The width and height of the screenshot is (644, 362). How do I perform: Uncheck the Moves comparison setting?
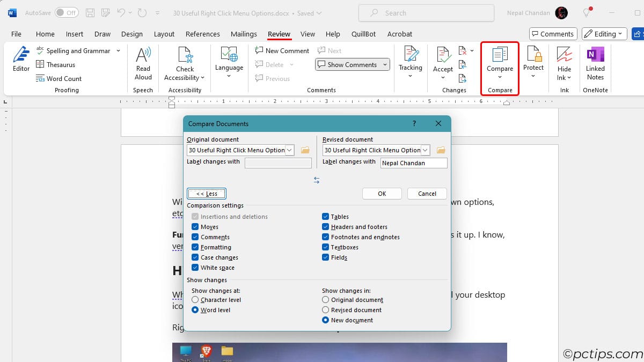(x=195, y=226)
